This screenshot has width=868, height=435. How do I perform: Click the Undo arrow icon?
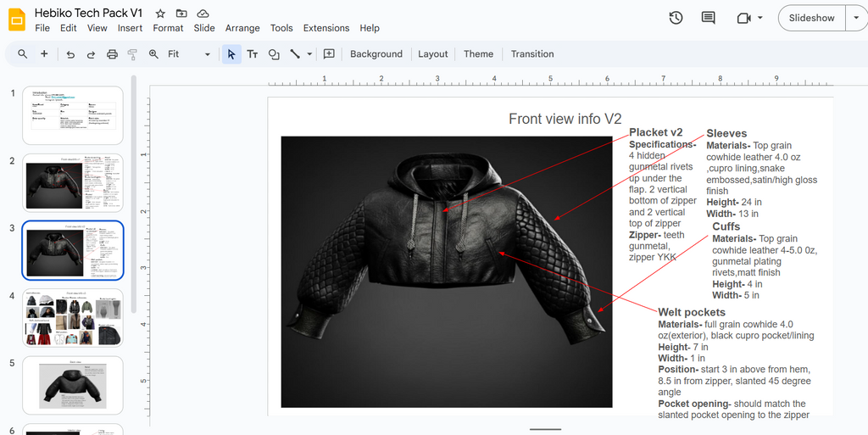tap(70, 54)
